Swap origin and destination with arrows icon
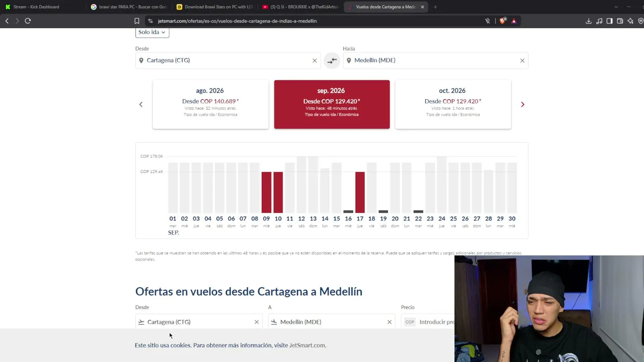The image size is (644, 362). pos(332,60)
